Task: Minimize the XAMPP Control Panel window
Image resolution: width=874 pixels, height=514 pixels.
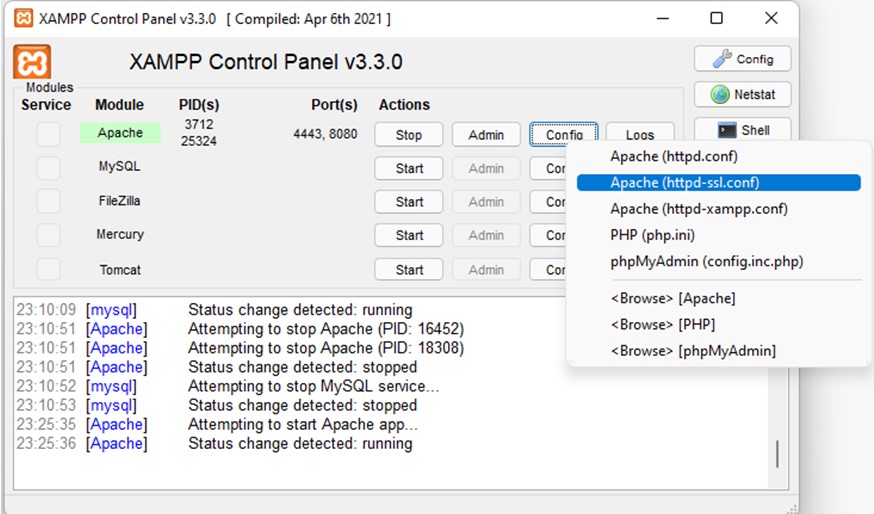Action: [663, 18]
